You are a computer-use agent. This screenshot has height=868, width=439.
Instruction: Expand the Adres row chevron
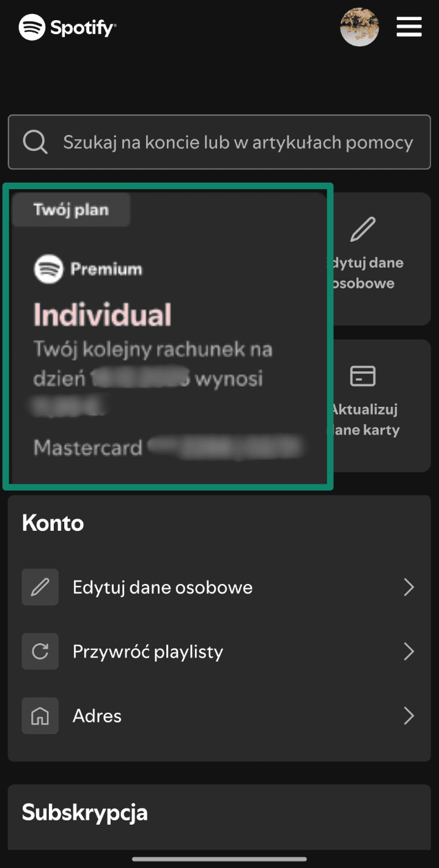(x=409, y=716)
